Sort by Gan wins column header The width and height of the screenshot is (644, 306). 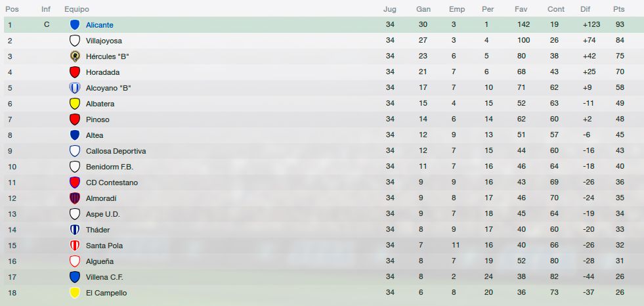click(423, 9)
